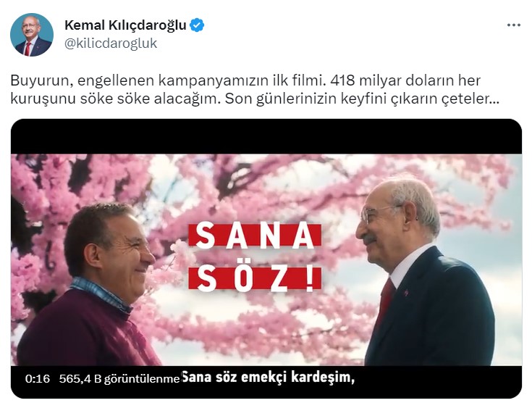Open the @kilicdarogluk handle link
532x408 pixels.
tap(111, 43)
